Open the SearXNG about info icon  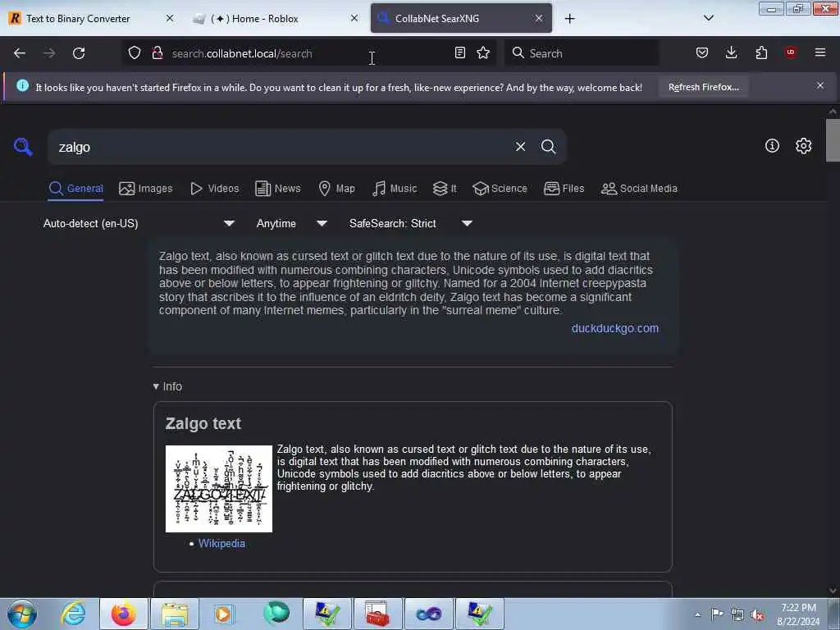click(x=772, y=146)
